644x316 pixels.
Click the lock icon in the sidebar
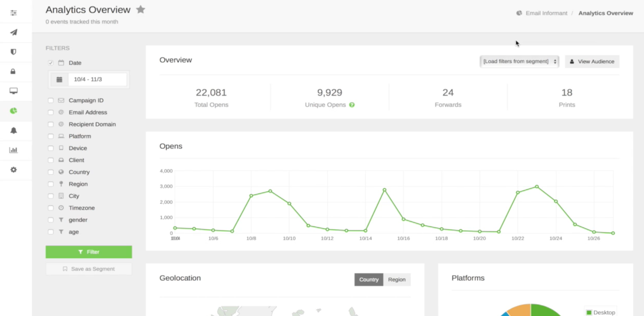coord(13,71)
